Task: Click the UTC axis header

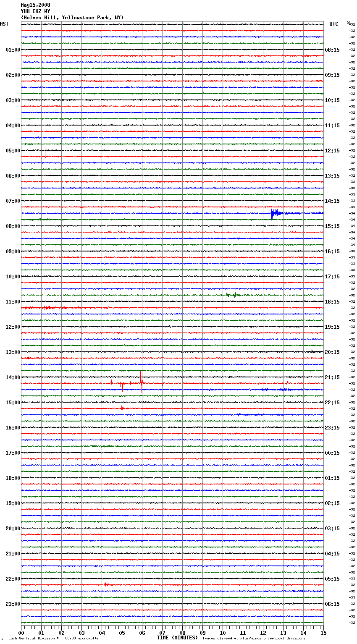Action: 333,24
